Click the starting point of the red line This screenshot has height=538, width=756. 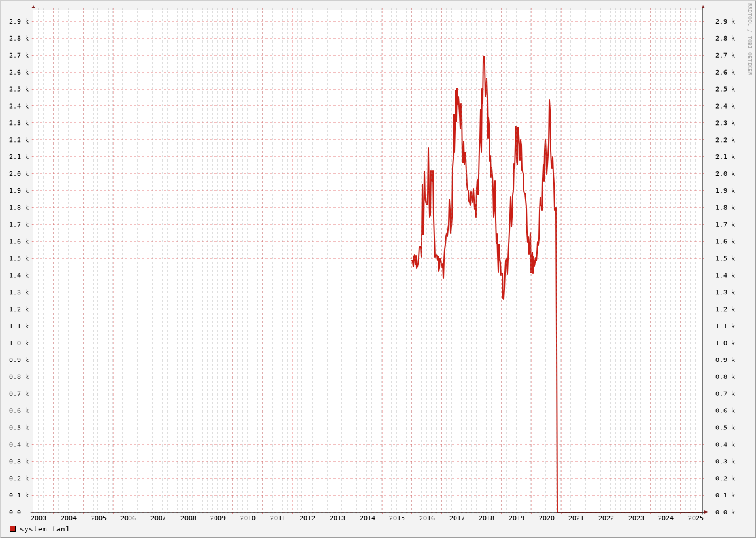412,260
